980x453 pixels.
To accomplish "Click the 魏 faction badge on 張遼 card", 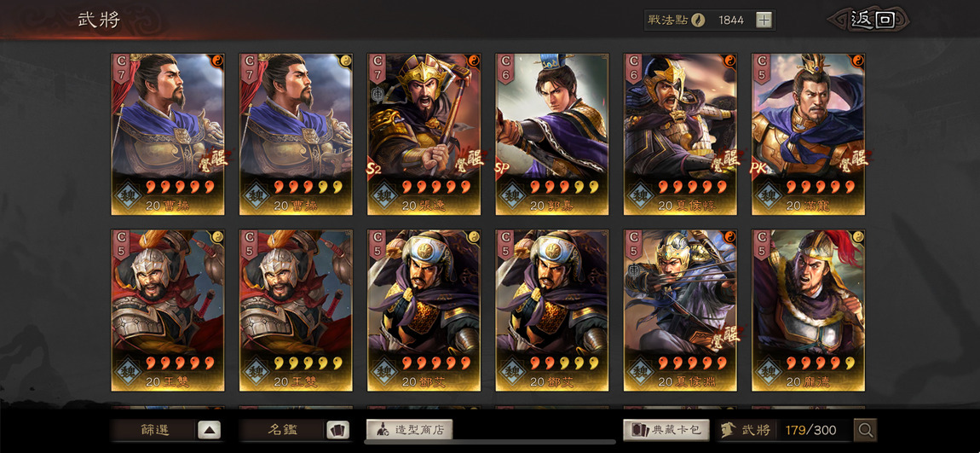I will (x=384, y=195).
